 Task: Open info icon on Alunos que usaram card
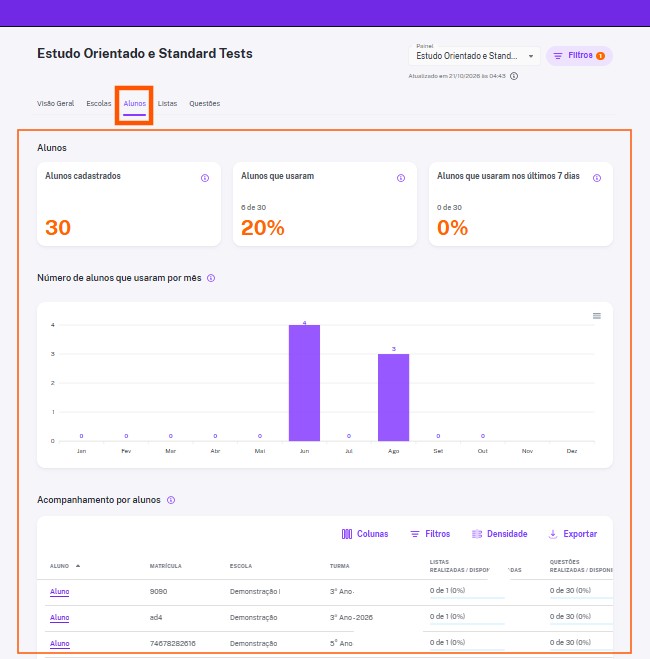pyautogui.click(x=401, y=178)
